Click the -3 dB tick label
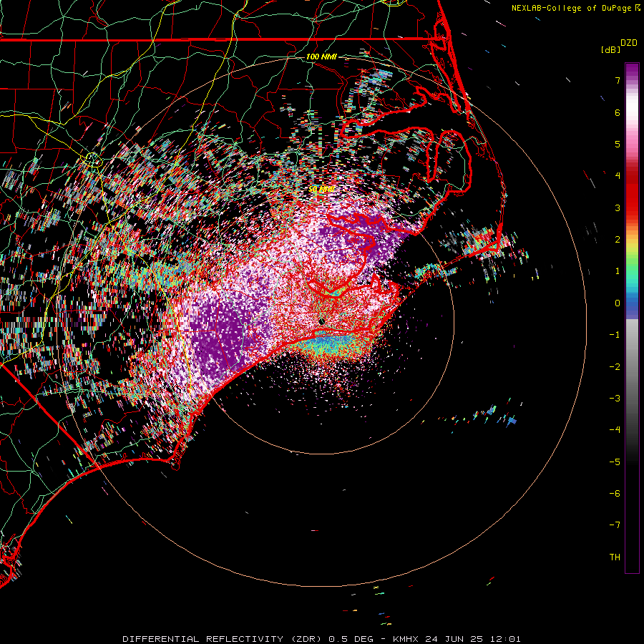Viewport: 644px width, 644px height. (x=615, y=399)
